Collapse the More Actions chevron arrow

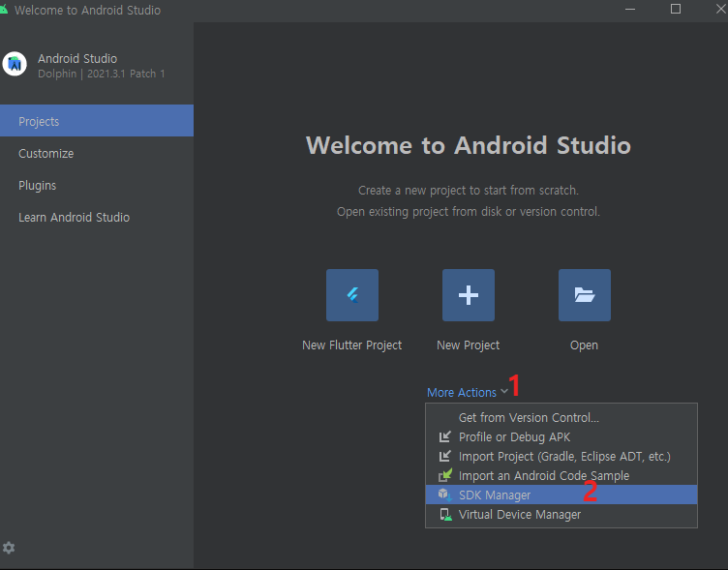pos(504,391)
